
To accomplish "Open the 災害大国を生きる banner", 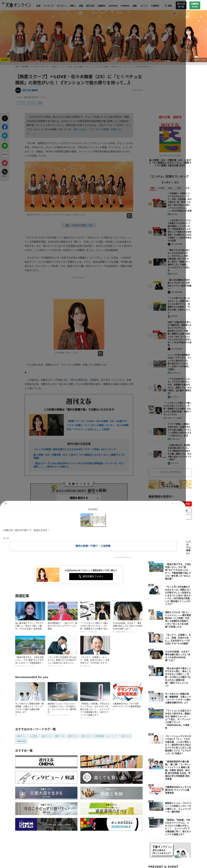I will 46,793.
